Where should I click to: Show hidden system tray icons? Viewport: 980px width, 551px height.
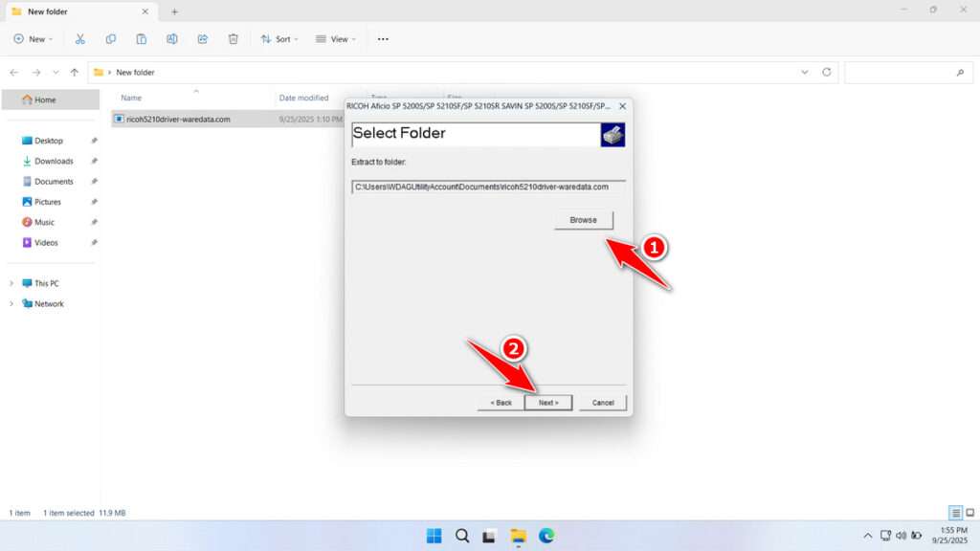(867, 536)
